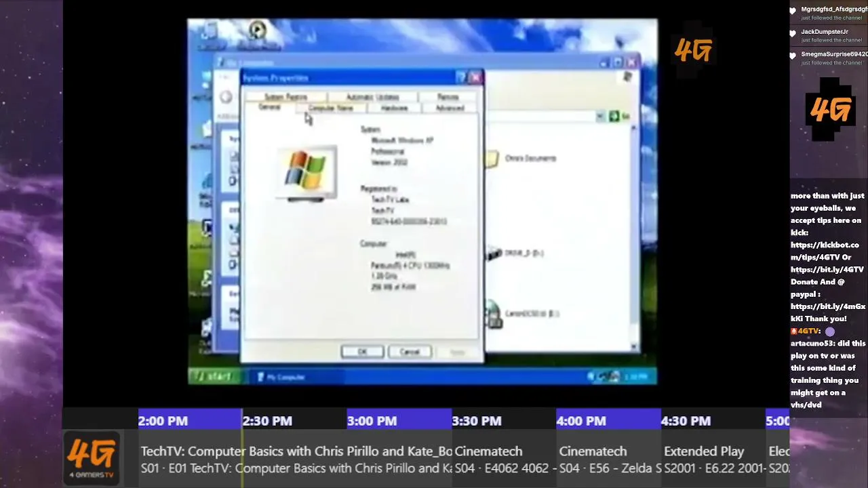Click the taskbar clock
Viewport: 868px width, 488px height.
tap(635, 376)
